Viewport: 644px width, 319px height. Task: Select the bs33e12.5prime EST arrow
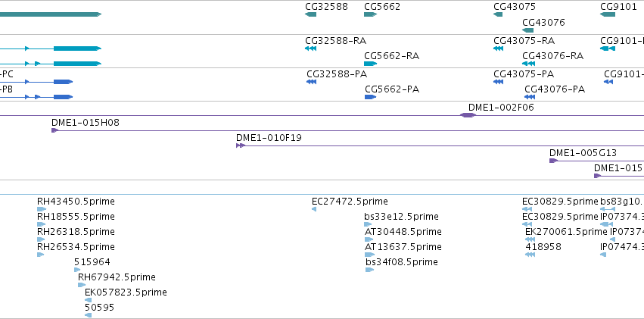pyautogui.click(x=368, y=224)
